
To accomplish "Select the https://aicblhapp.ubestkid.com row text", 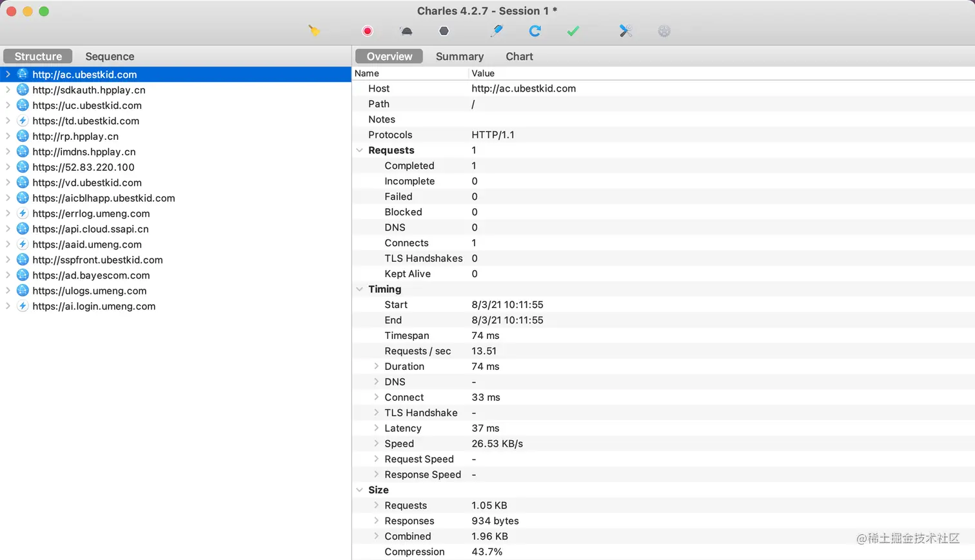I will 104,198.
